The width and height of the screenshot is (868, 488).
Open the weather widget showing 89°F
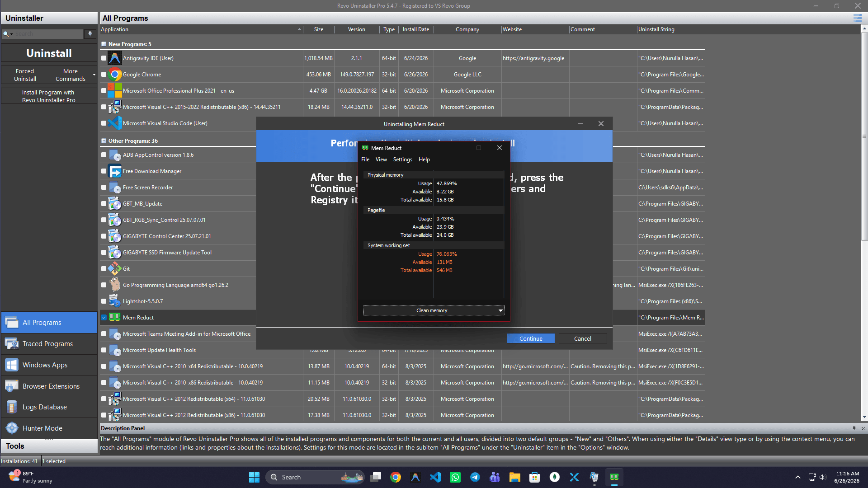pos(30,477)
